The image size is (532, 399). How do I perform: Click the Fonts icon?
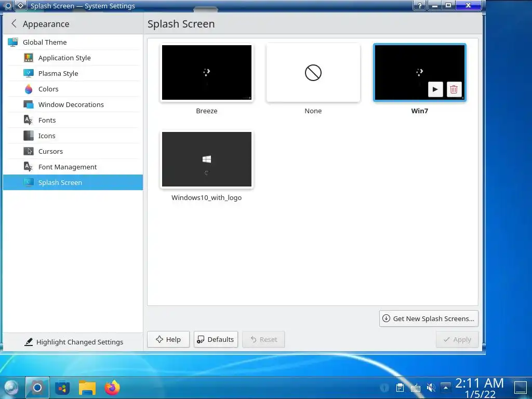[x=29, y=120]
